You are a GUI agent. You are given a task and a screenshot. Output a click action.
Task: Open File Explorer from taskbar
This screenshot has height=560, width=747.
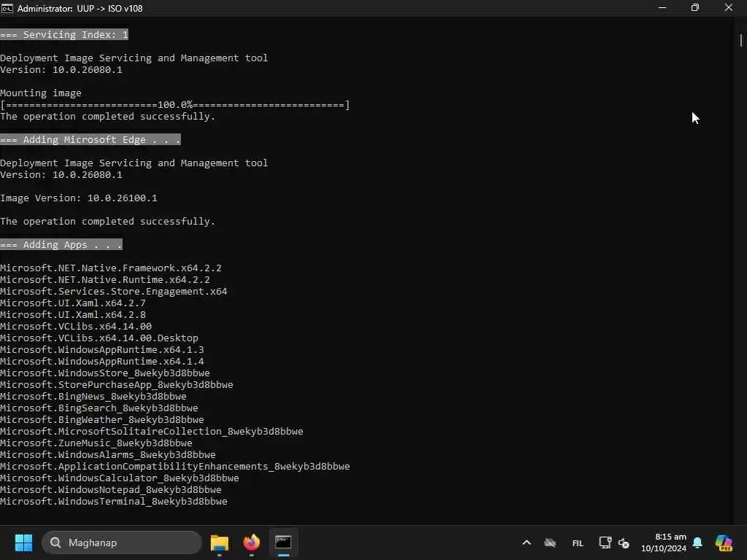[220, 542]
